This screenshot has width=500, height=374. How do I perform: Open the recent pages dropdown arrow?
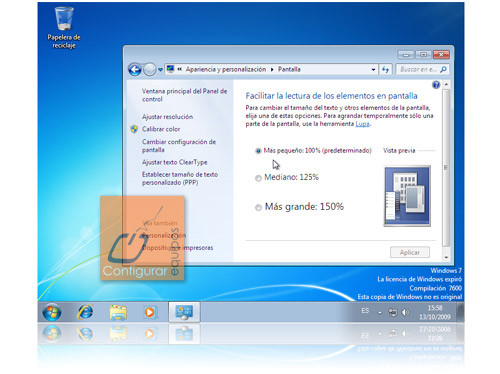160,70
